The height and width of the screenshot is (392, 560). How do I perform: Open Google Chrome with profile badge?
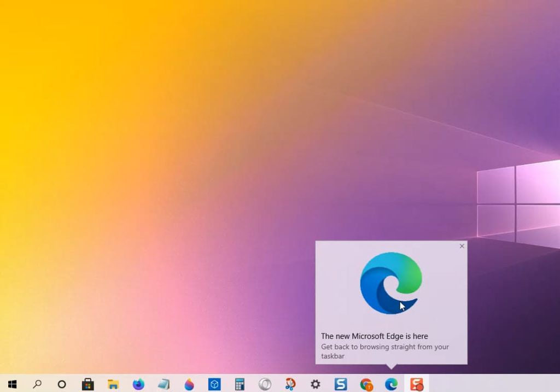click(x=366, y=384)
